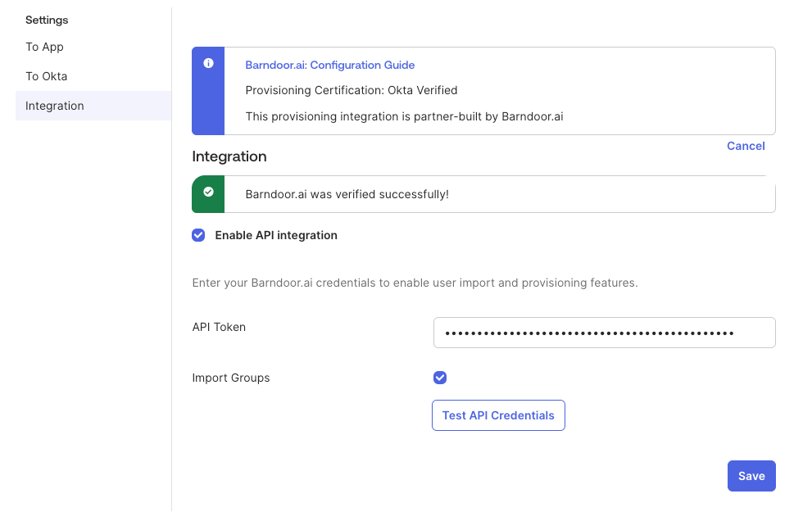Click the 'API Token' label

pos(219,328)
